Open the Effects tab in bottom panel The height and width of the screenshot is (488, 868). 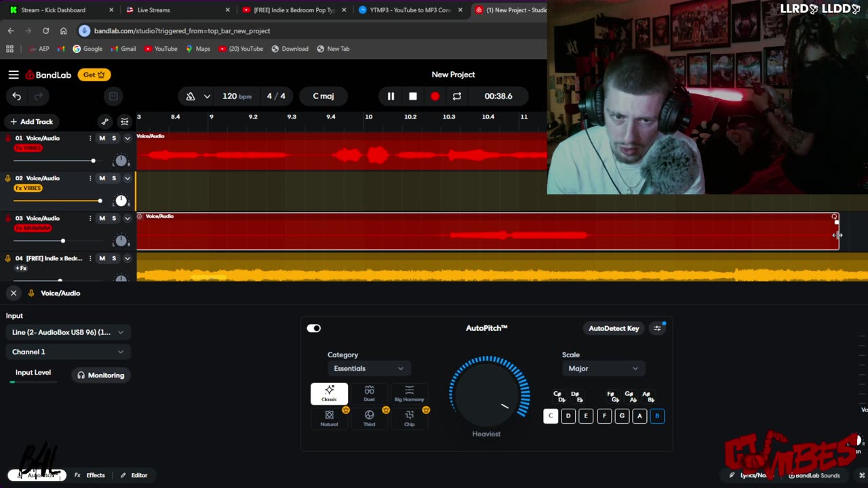[90, 475]
